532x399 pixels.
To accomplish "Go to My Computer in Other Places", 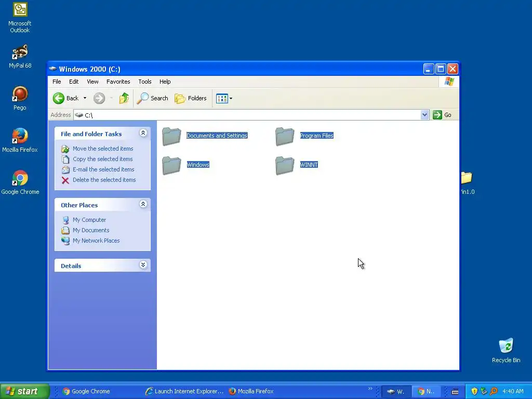I will pyautogui.click(x=89, y=220).
